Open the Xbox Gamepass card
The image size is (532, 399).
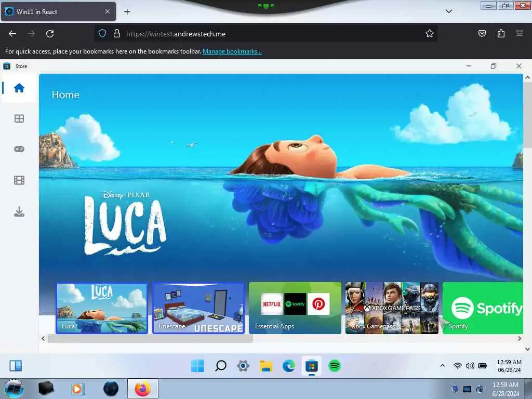point(392,308)
